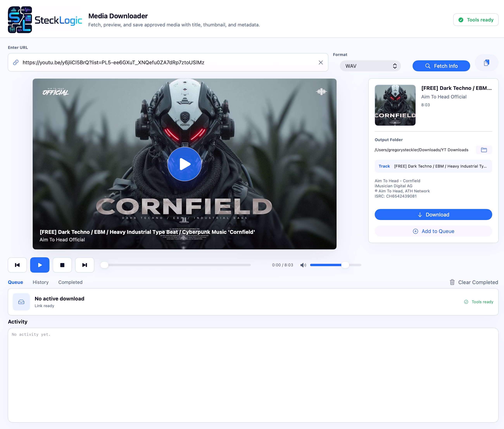This screenshot has width=504, height=429.
Task: Click the ISRC: CH6542439081 text
Action: [x=395, y=196]
